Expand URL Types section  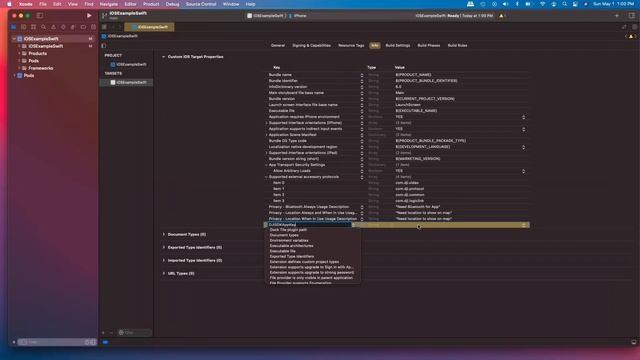click(164, 273)
